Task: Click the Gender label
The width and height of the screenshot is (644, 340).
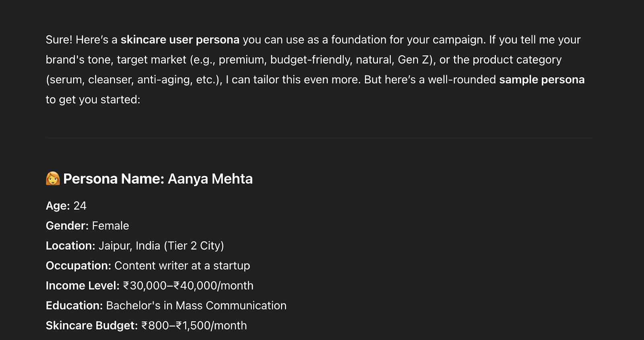Action: pos(67,226)
